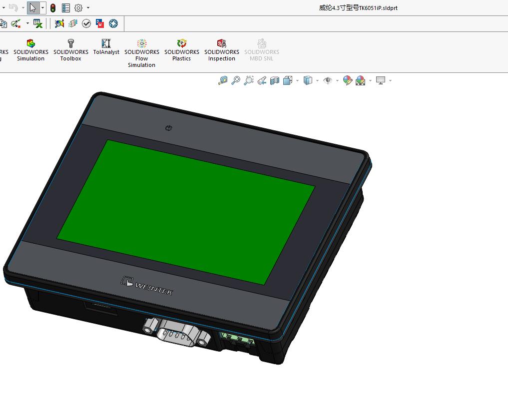The height and width of the screenshot is (420, 508).
Task: Click the Edit Appearance color ball icon
Action: pyautogui.click(x=347, y=80)
